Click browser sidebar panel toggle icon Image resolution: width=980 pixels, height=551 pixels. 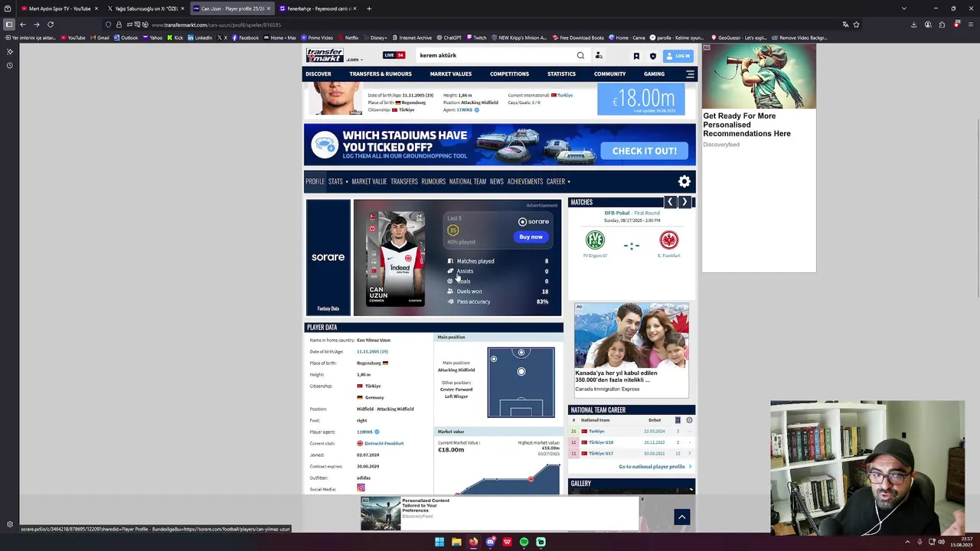click(x=8, y=24)
